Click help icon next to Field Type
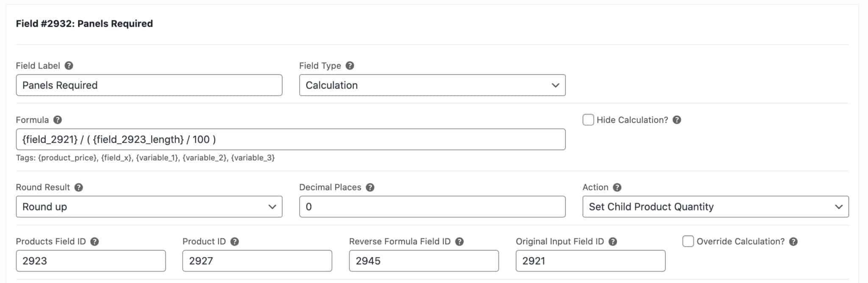868x283 pixels. (x=350, y=66)
